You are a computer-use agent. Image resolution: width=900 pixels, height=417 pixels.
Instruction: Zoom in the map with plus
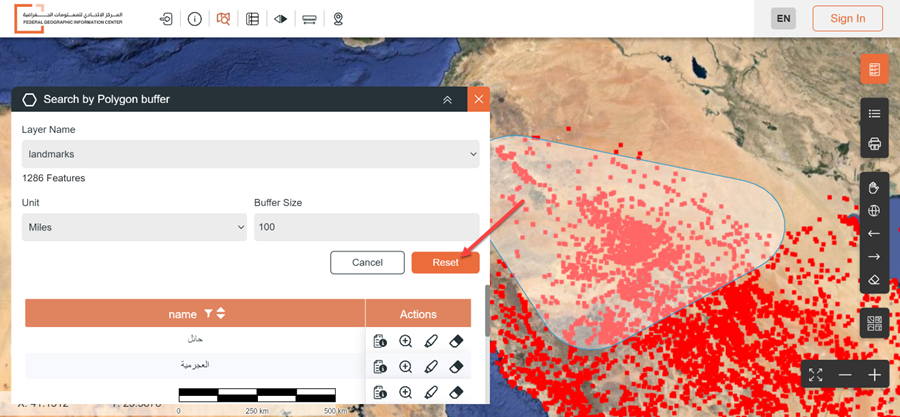point(874,375)
